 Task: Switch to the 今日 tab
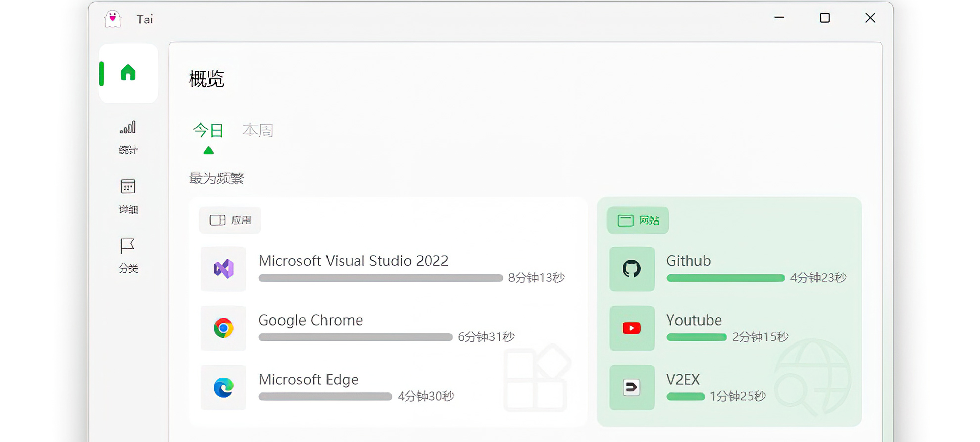[x=208, y=131]
